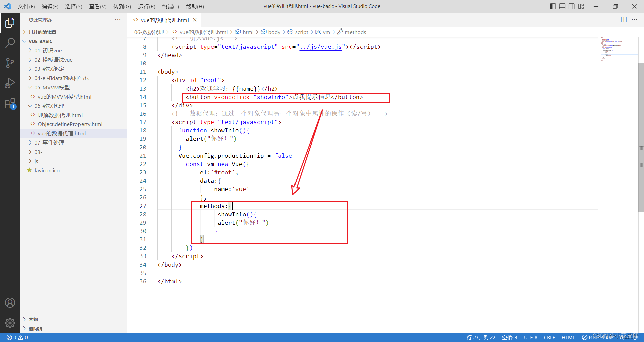
Task: Select the vue的数据代理.html editor tab
Action: [164, 20]
